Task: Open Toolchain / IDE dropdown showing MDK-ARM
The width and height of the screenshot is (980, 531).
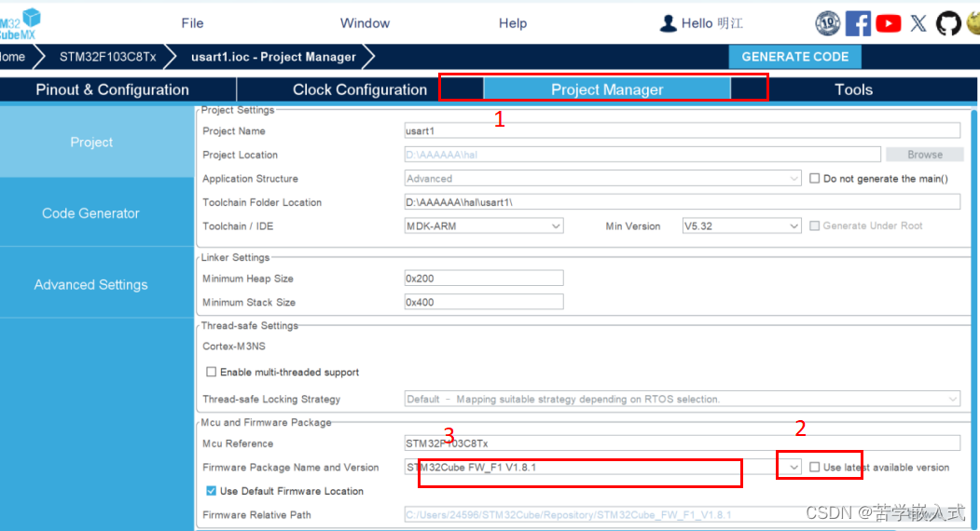Action: [484, 225]
